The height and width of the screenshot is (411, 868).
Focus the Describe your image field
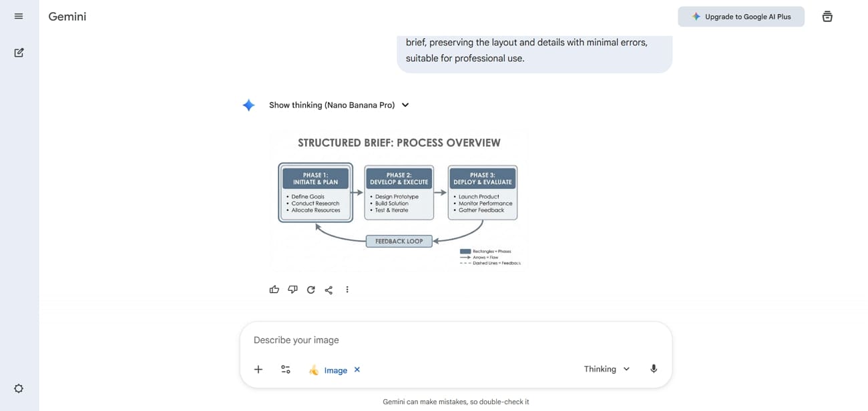point(456,340)
